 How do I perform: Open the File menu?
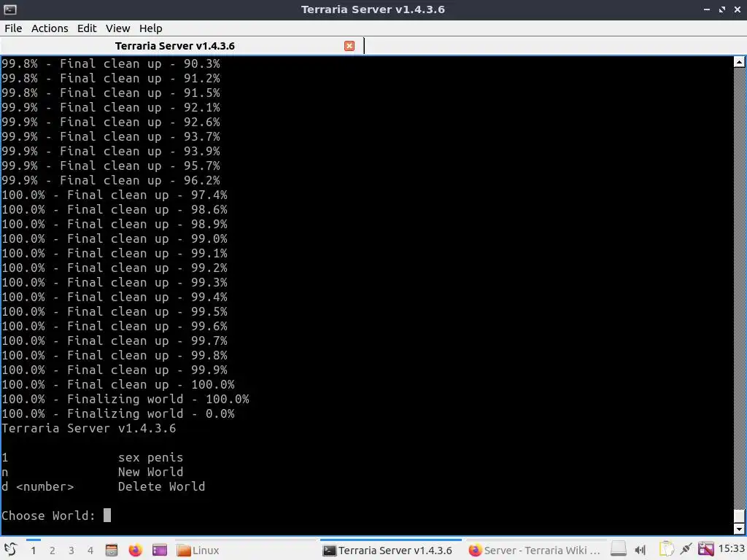[13, 28]
